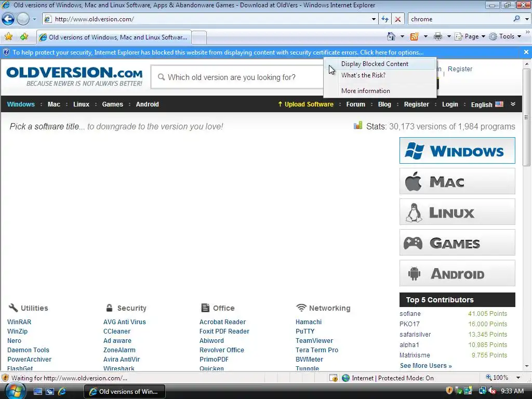Screen dimensions: 532x399
Task: Click the Stats bar chart icon
Action: point(358,126)
